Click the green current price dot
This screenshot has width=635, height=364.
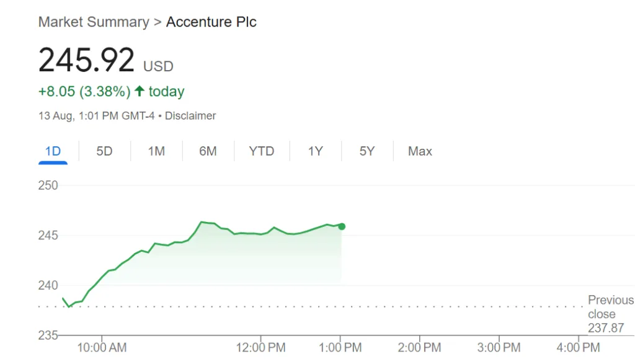point(342,226)
